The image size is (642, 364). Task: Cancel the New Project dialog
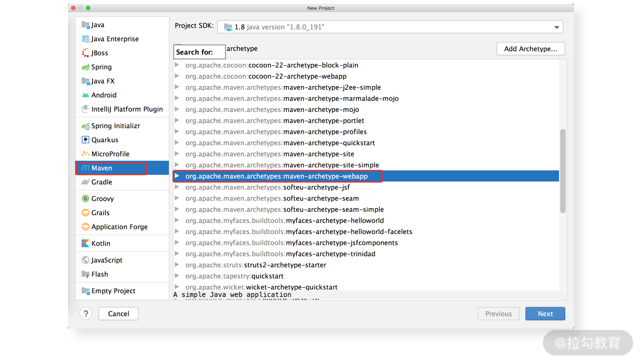pyautogui.click(x=118, y=314)
